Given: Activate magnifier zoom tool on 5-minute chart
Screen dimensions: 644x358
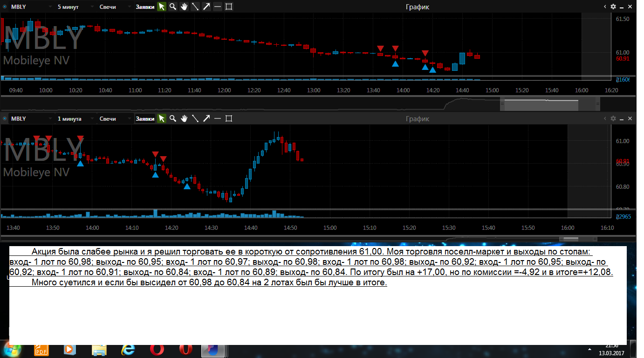Looking at the screenshot, I should (173, 7).
